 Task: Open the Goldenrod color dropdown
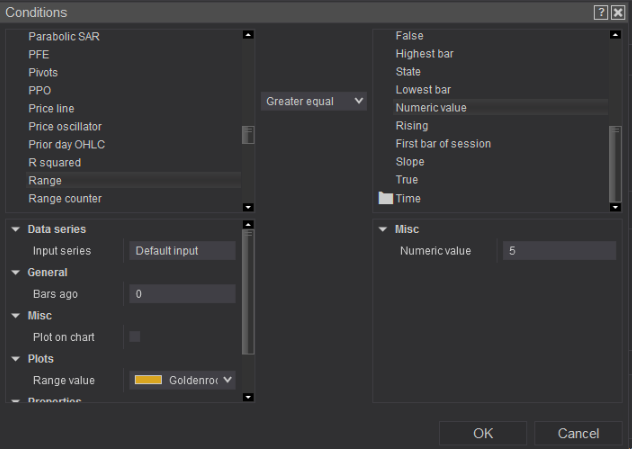click(227, 380)
